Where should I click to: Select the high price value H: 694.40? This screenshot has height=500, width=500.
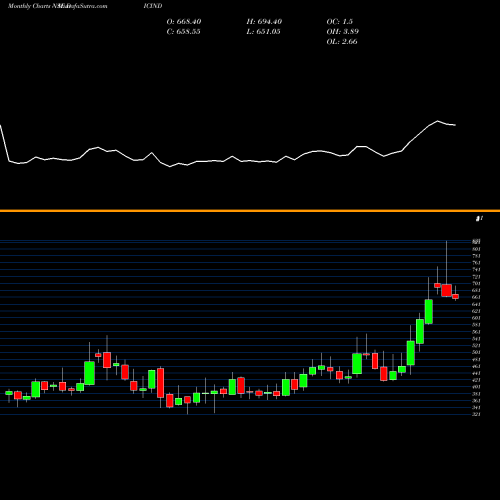pyautogui.click(x=264, y=22)
